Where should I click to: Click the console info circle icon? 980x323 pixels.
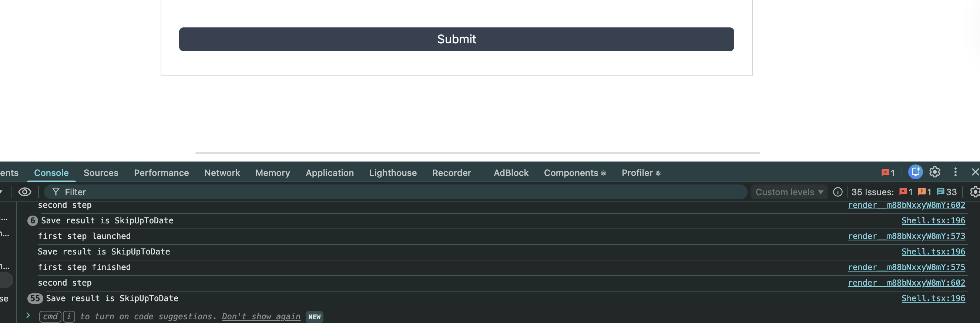838,192
